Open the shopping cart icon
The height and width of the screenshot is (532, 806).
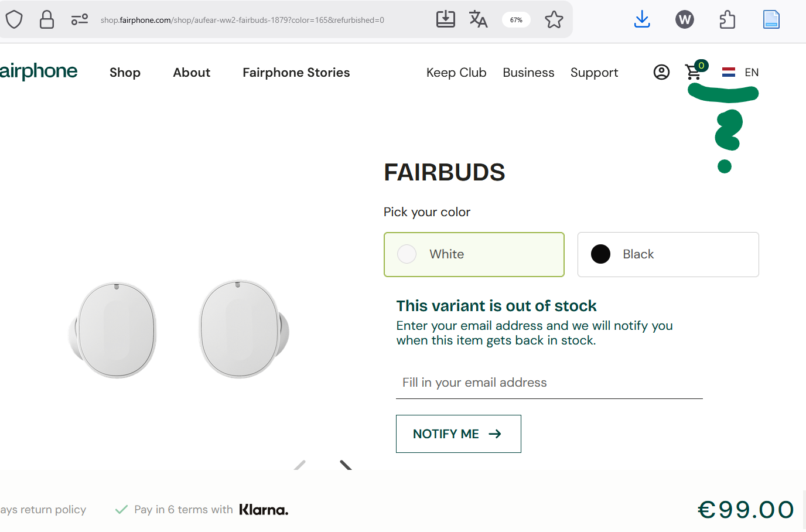click(x=694, y=72)
